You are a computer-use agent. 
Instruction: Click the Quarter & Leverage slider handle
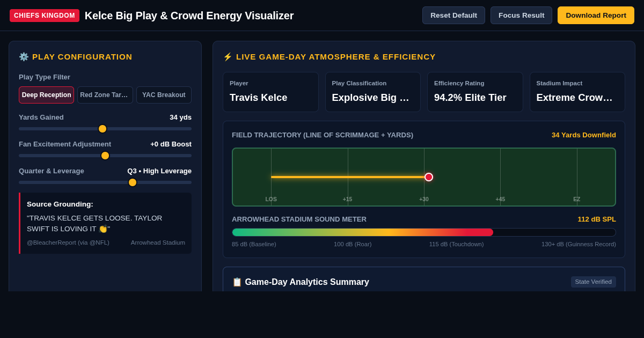coord(133,182)
